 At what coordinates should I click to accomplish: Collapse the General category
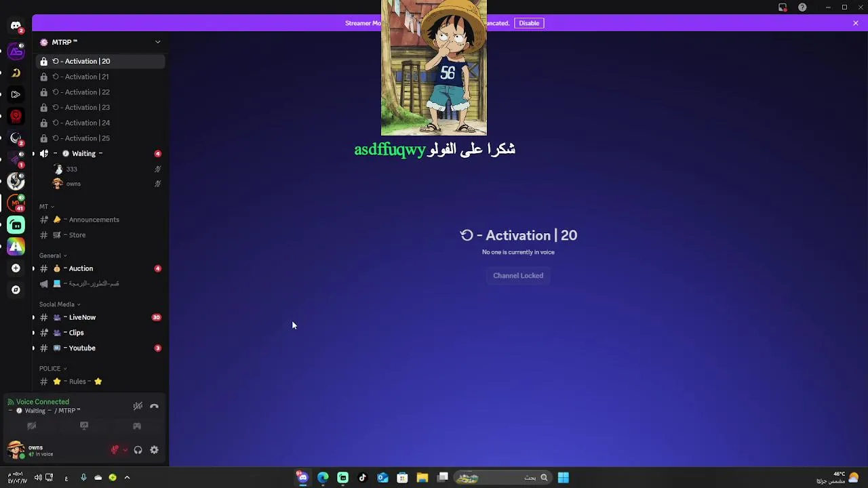click(53, 256)
